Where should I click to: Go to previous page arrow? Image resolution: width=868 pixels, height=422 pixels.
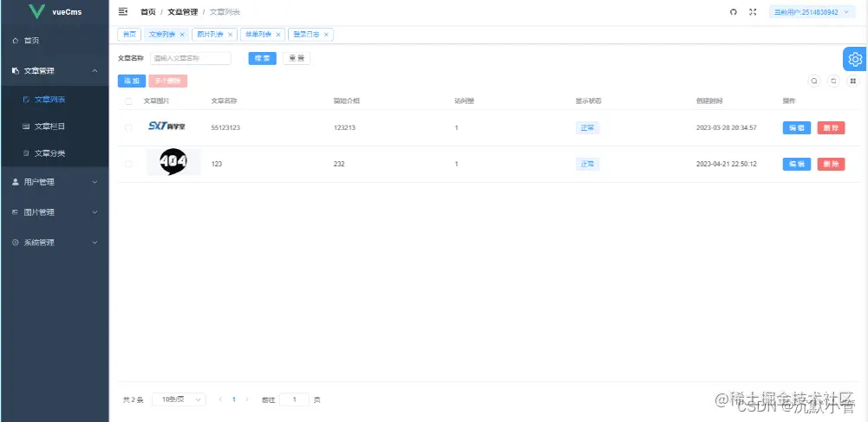[220, 399]
